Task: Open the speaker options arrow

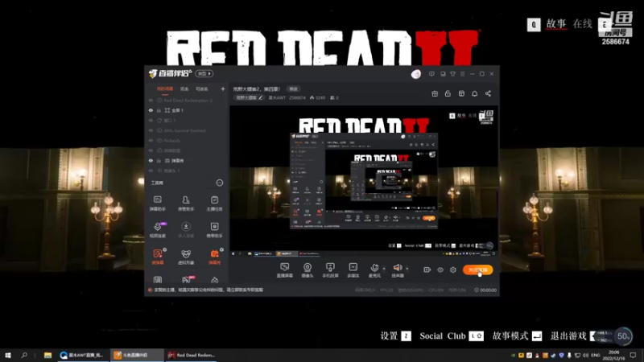Action: pos(407,269)
